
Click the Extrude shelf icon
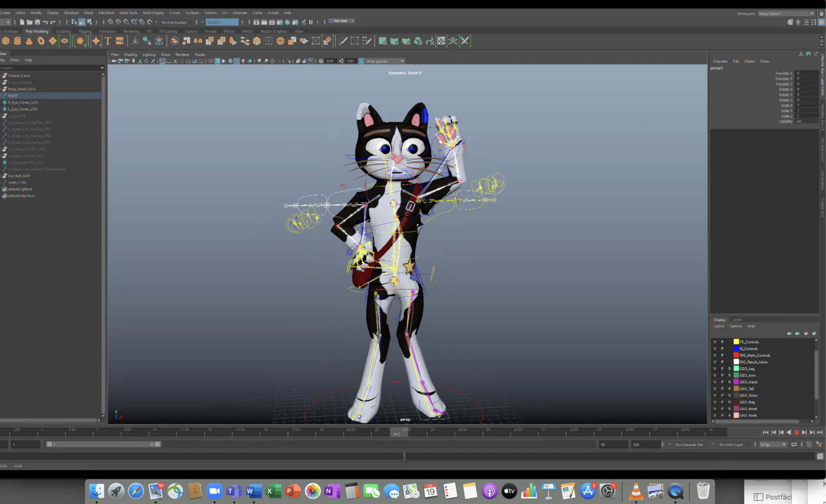click(233, 41)
